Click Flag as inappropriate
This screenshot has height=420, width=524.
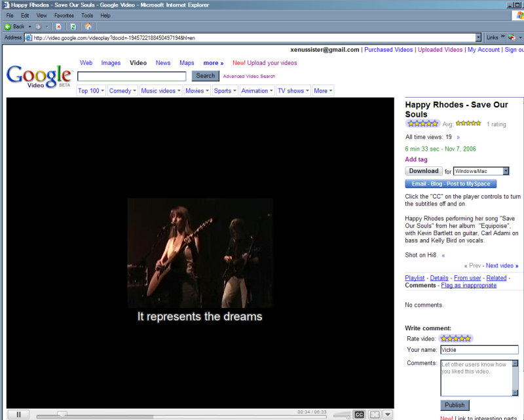468,285
